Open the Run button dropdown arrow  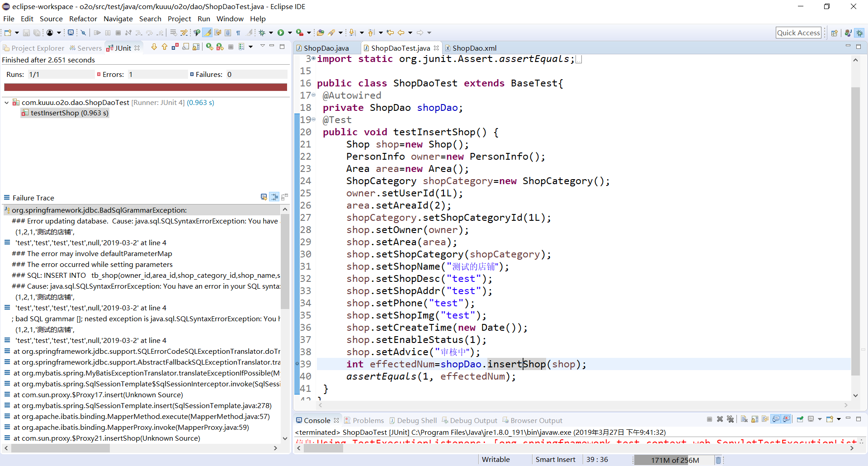[290, 33]
